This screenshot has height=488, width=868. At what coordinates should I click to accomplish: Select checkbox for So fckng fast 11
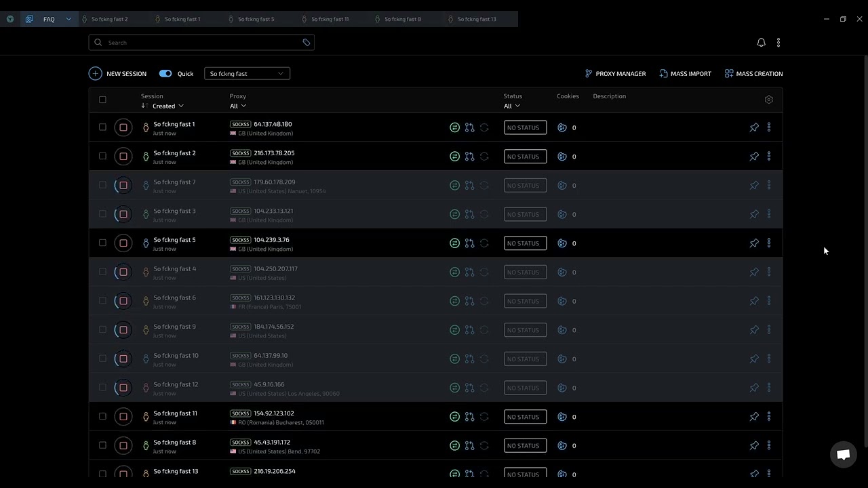pyautogui.click(x=102, y=417)
